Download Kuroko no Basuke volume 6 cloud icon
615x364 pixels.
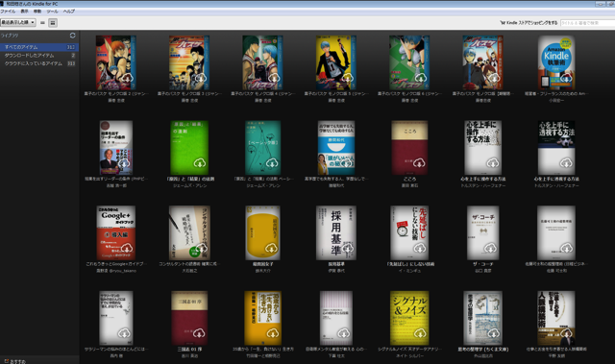pos(421,78)
